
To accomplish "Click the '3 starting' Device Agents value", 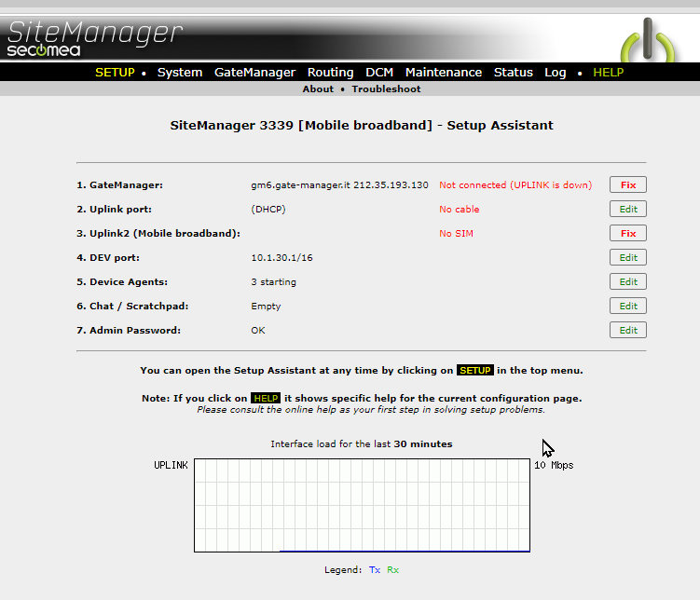I will (273, 282).
